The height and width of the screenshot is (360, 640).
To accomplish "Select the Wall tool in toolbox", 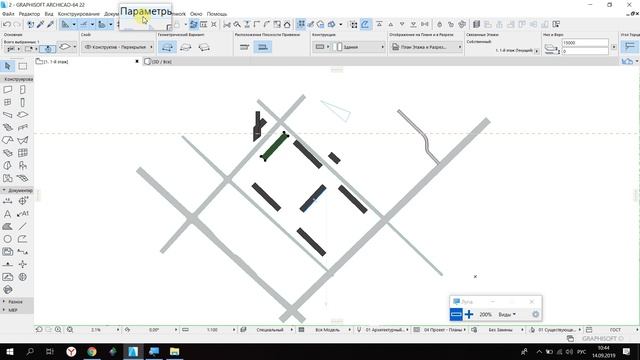I will click(7, 89).
